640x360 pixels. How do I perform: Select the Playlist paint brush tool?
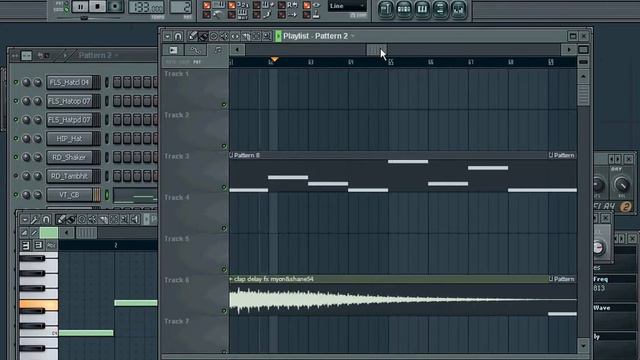[x=203, y=36]
